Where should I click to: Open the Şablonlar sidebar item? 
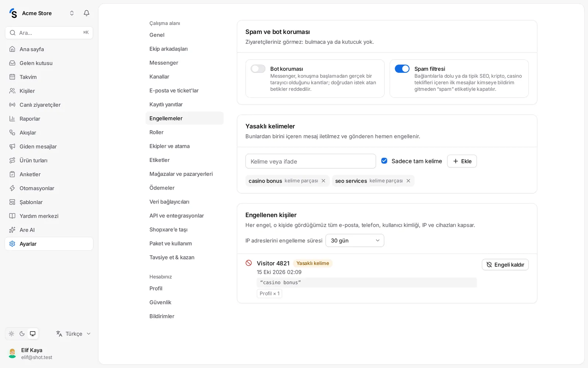pyautogui.click(x=49, y=202)
